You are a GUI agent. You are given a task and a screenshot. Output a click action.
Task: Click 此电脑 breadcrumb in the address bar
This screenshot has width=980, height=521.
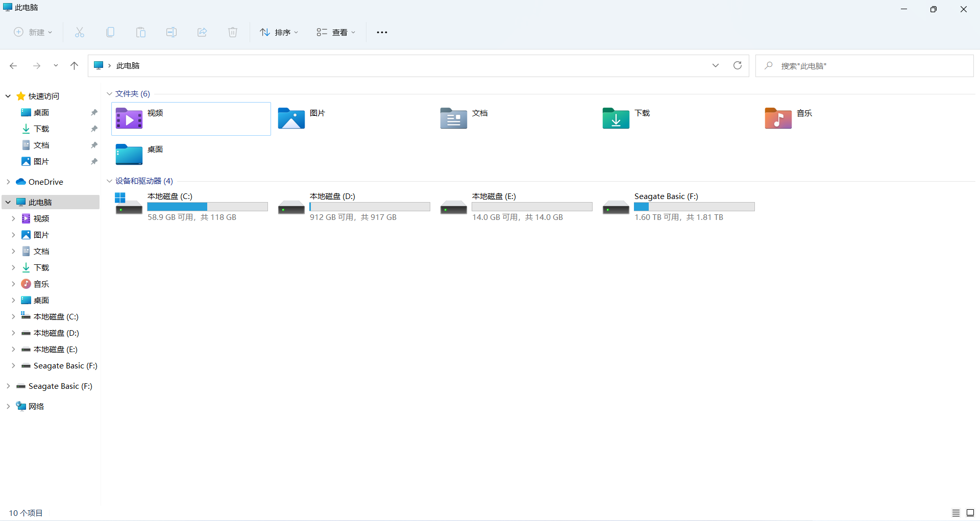[128, 66]
